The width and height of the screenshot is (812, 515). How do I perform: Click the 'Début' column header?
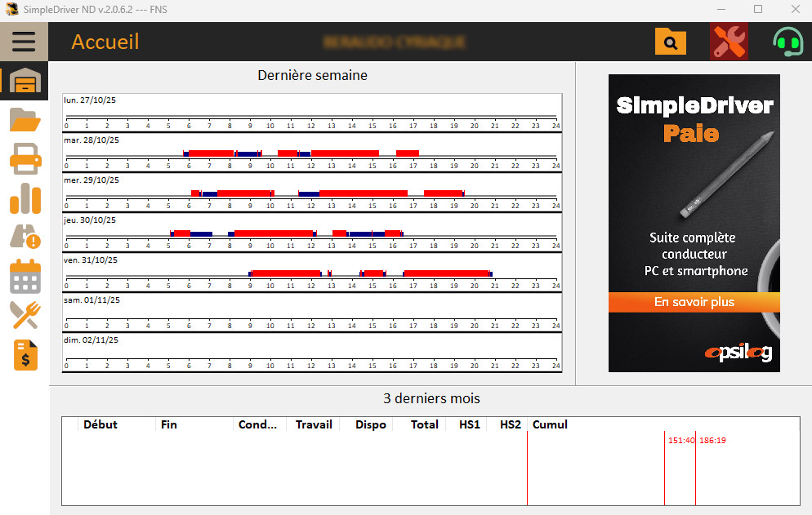[100, 424]
